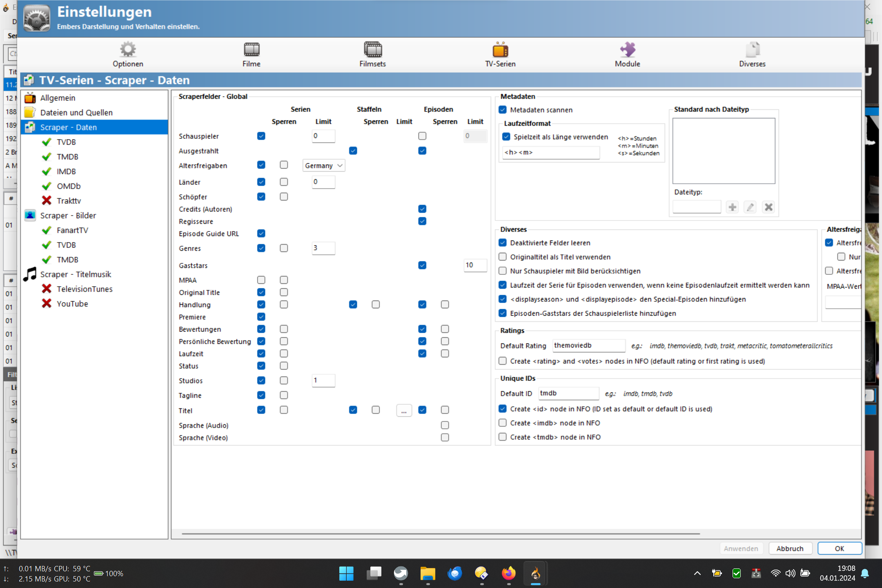This screenshot has height=588, width=882.
Task: Toggle the Episoden Sprache (Audio) lock checkbox
Action: (445, 425)
